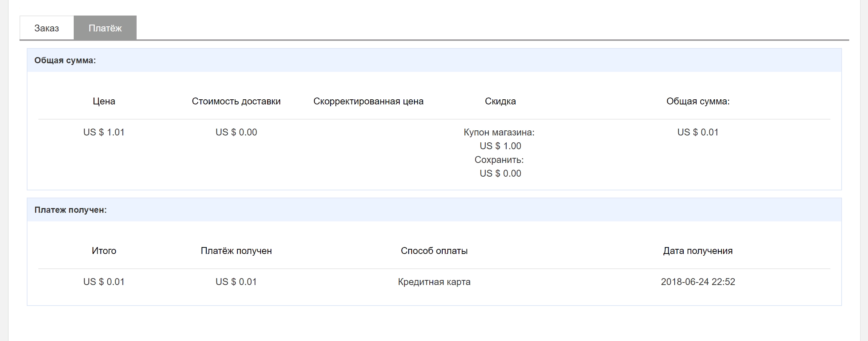Click the Кредитная карта payment method
Viewport: 868px width, 341px height.
point(434,282)
